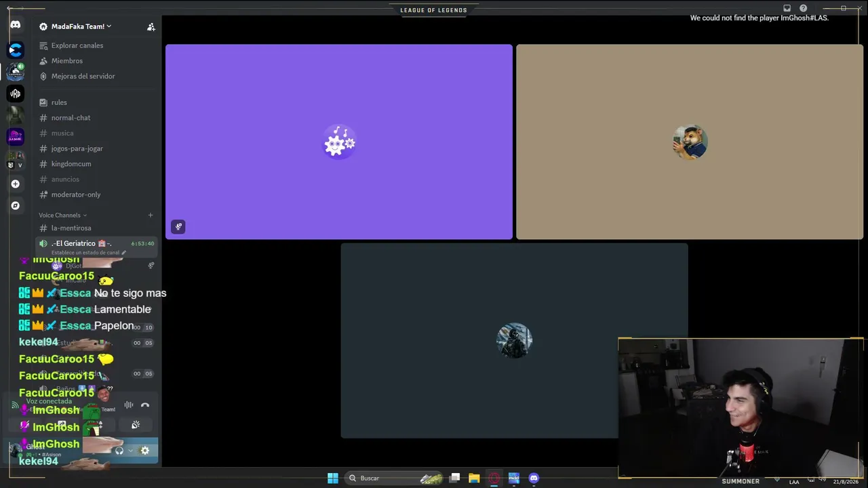Disconnect from the voice channel
The width and height of the screenshot is (868, 488).
click(x=145, y=405)
